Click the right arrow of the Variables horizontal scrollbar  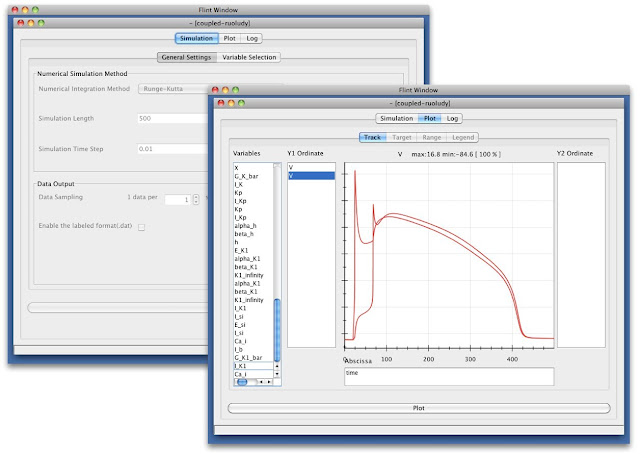(x=270, y=381)
